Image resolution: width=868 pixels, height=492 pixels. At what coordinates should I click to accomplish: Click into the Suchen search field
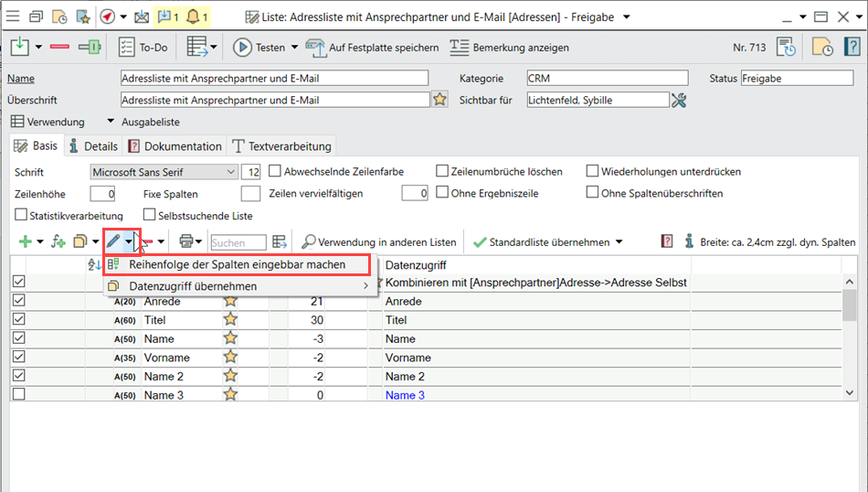coord(238,242)
